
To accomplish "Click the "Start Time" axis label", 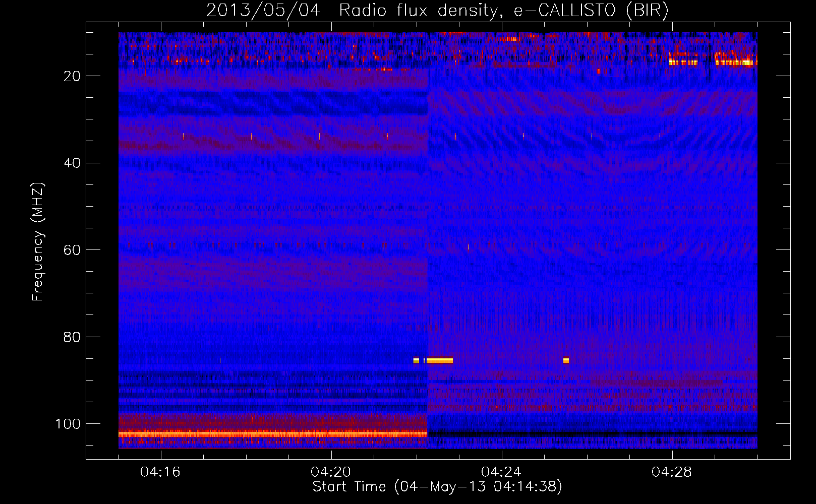I will (437, 487).
